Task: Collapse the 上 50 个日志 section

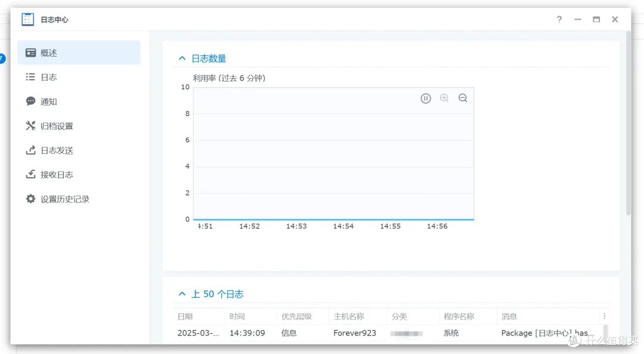Action: pyautogui.click(x=182, y=294)
